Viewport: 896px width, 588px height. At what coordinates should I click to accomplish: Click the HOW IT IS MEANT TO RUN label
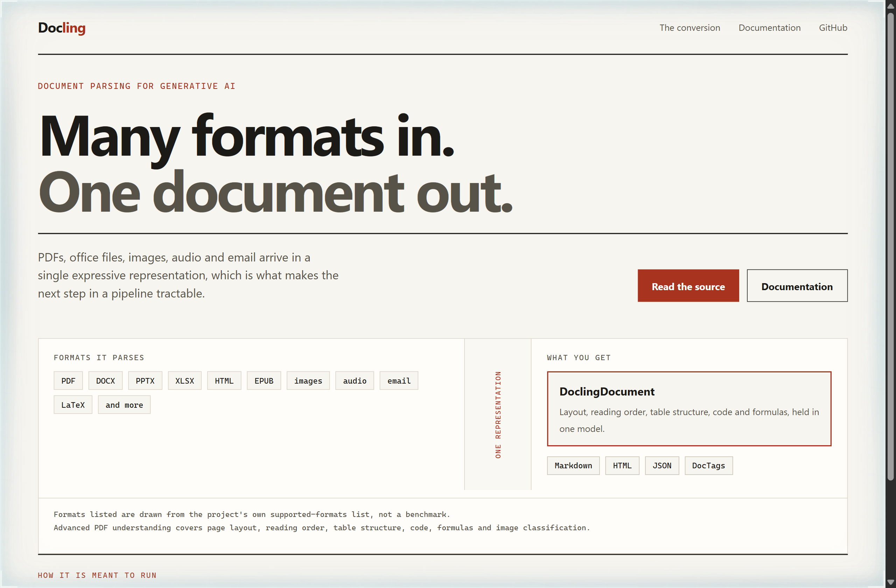click(97, 575)
